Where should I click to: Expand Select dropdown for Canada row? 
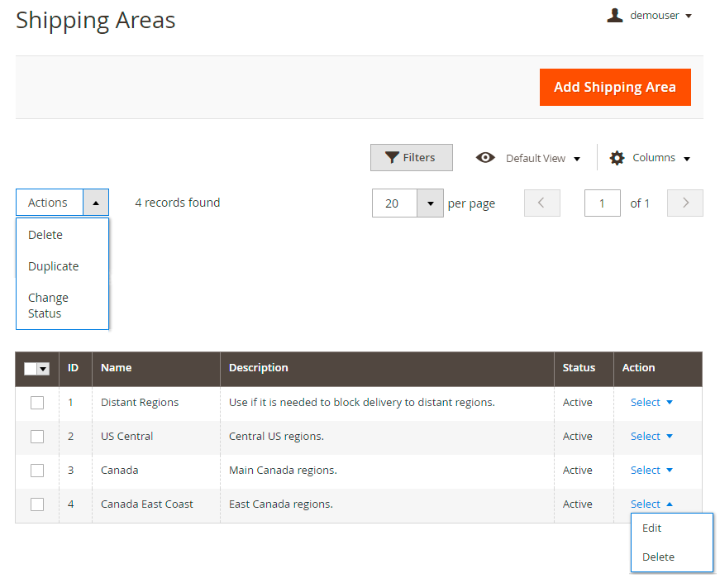click(651, 471)
